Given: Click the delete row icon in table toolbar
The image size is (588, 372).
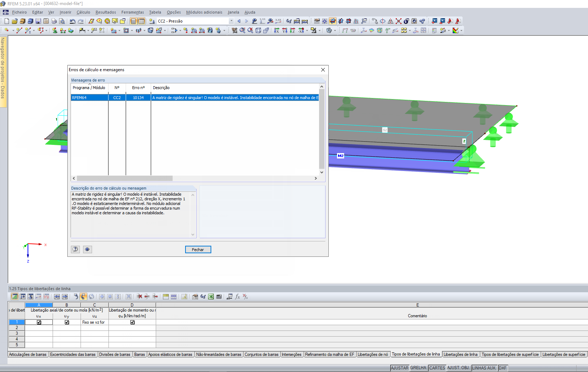Looking at the screenshot, I should point(139,297).
